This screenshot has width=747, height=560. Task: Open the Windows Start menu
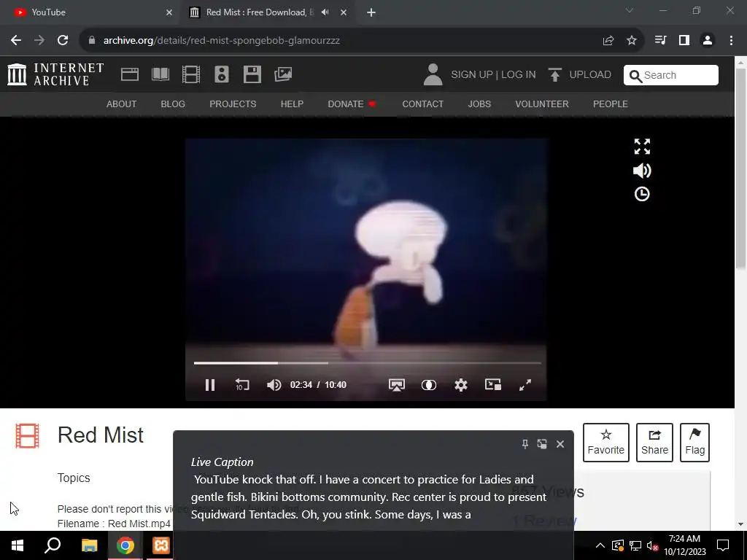coord(18,545)
